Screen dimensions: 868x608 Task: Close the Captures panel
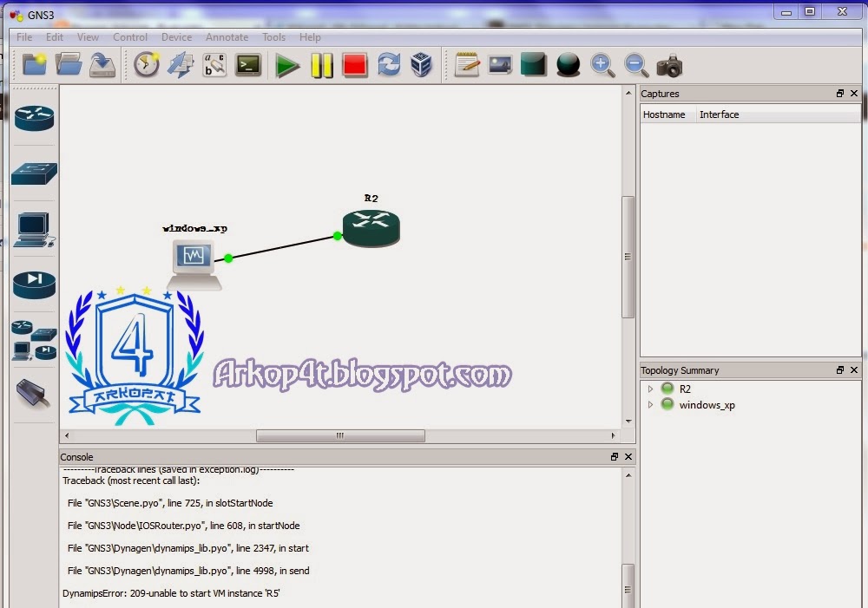(x=854, y=94)
